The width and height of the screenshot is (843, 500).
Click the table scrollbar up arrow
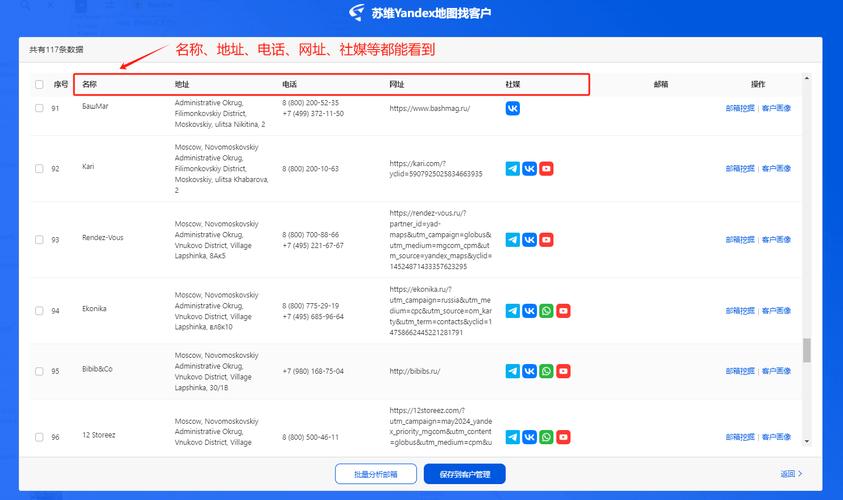[806, 78]
